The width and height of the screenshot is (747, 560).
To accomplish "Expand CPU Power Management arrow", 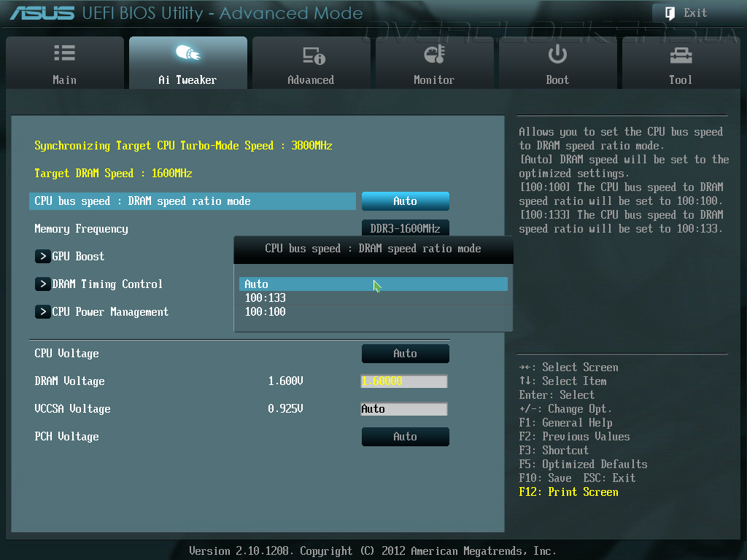I will click(42, 312).
